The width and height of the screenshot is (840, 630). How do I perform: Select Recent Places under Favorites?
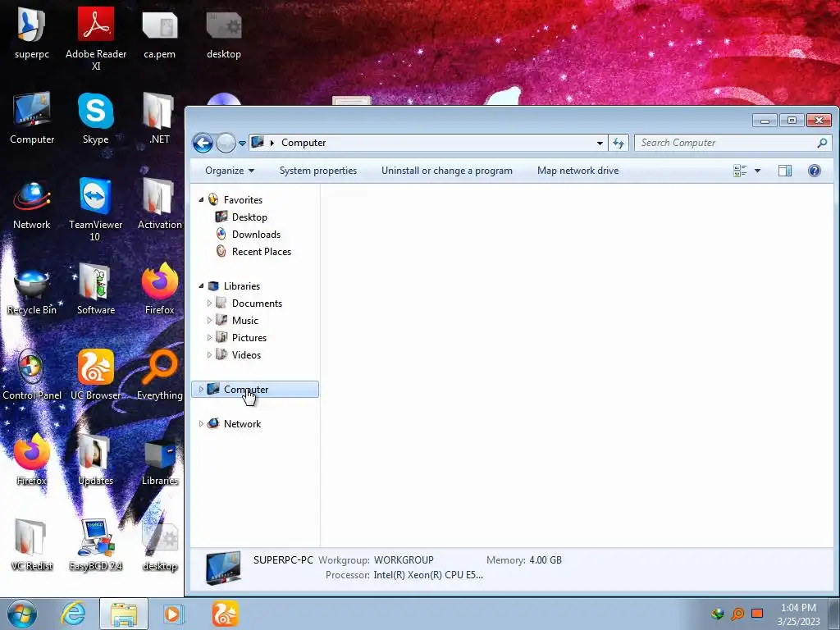click(262, 252)
